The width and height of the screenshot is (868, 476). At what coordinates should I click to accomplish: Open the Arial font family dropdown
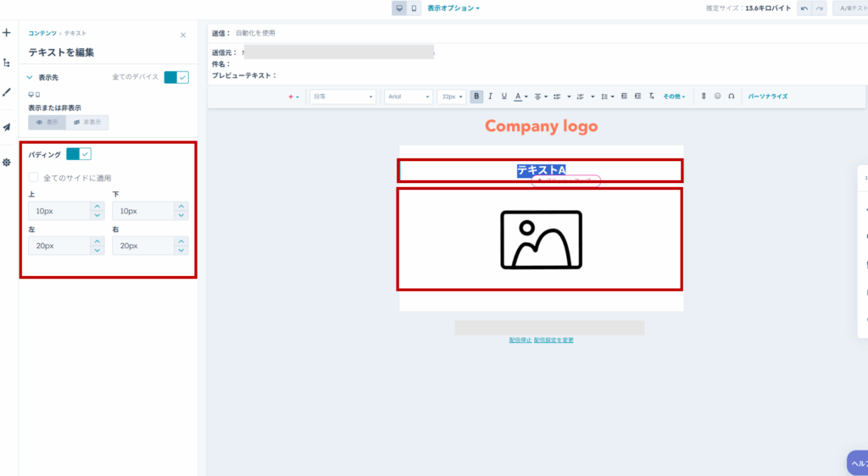(409, 97)
